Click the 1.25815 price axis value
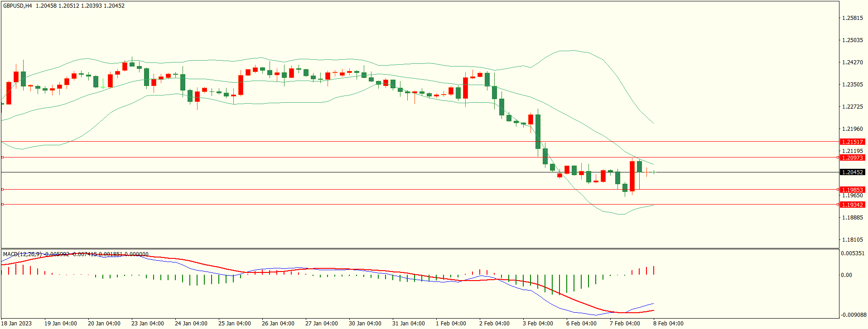 click(852, 18)
